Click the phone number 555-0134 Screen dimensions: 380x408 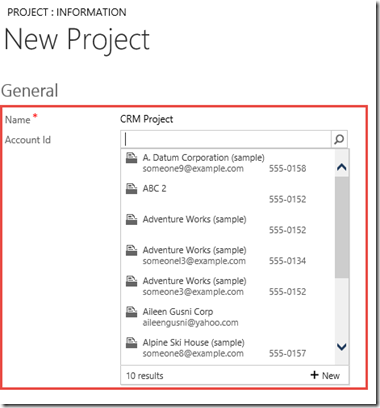pos(288,261)
